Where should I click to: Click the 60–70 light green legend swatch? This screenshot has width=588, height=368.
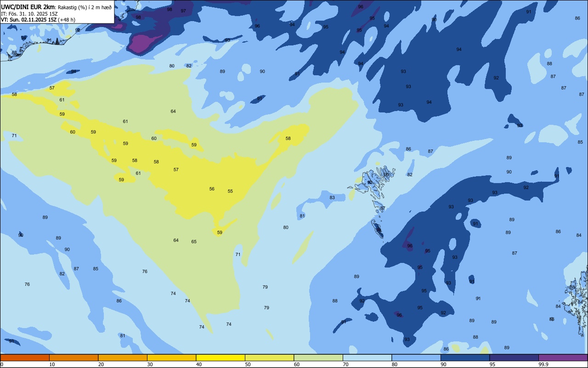[x=318, y=357]
